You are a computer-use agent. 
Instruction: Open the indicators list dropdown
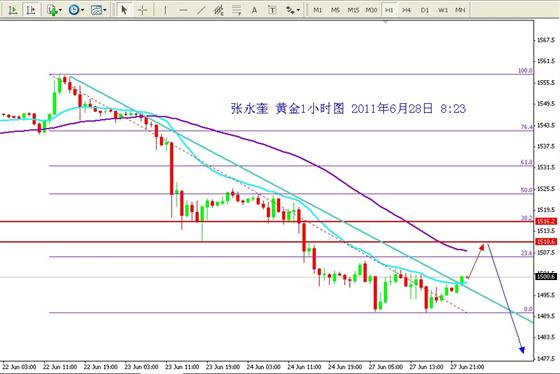tap(55, 10)
